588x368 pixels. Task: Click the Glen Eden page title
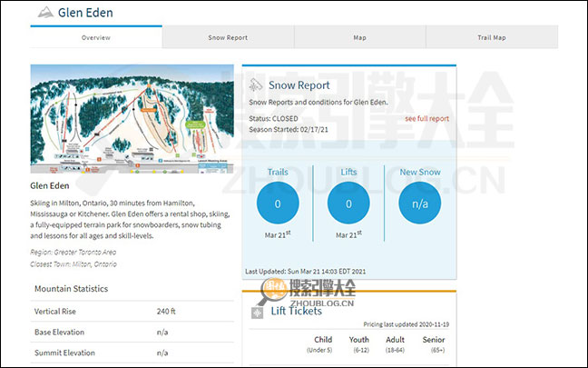[85, 13]
